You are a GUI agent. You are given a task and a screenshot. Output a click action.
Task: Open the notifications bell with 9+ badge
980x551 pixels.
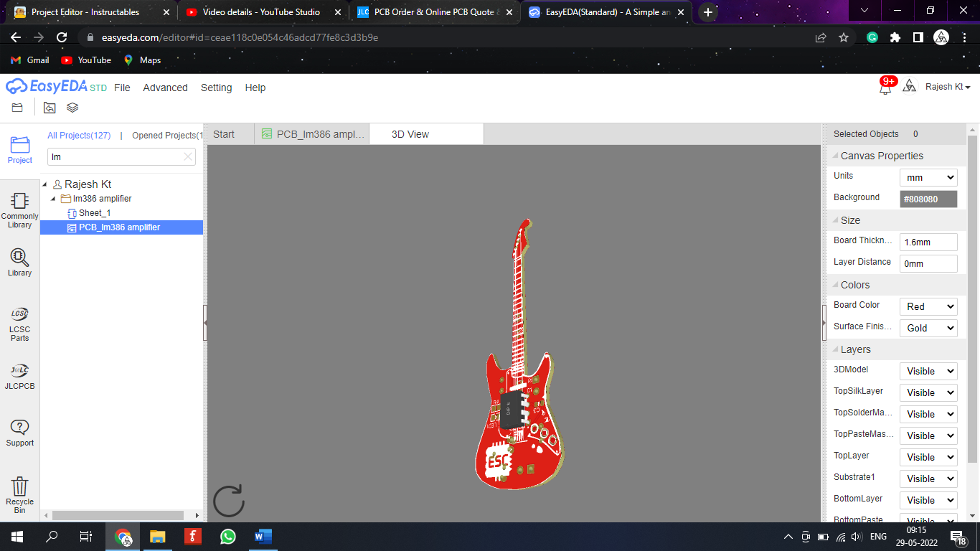click(x=886, y=86)
